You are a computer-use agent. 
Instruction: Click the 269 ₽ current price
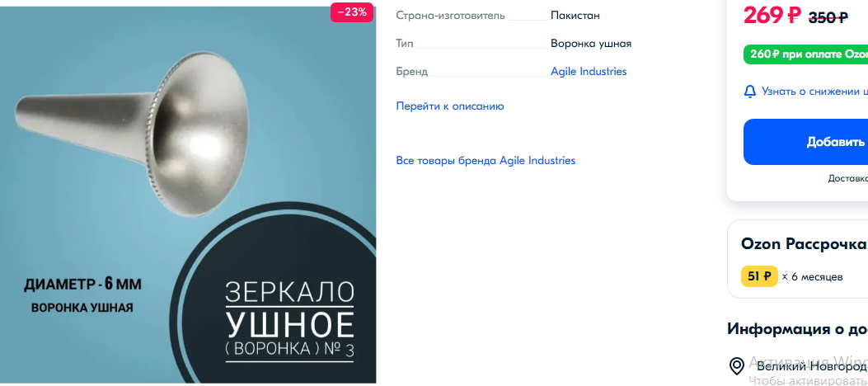(772, 15)
